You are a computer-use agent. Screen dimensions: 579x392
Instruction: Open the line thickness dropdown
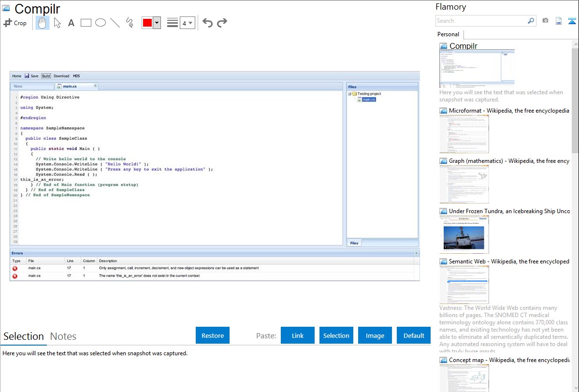187,23
